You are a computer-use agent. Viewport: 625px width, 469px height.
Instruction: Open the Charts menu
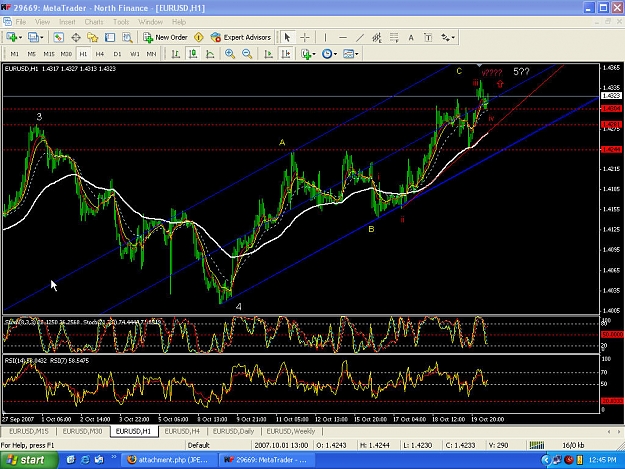click(94, 22)
